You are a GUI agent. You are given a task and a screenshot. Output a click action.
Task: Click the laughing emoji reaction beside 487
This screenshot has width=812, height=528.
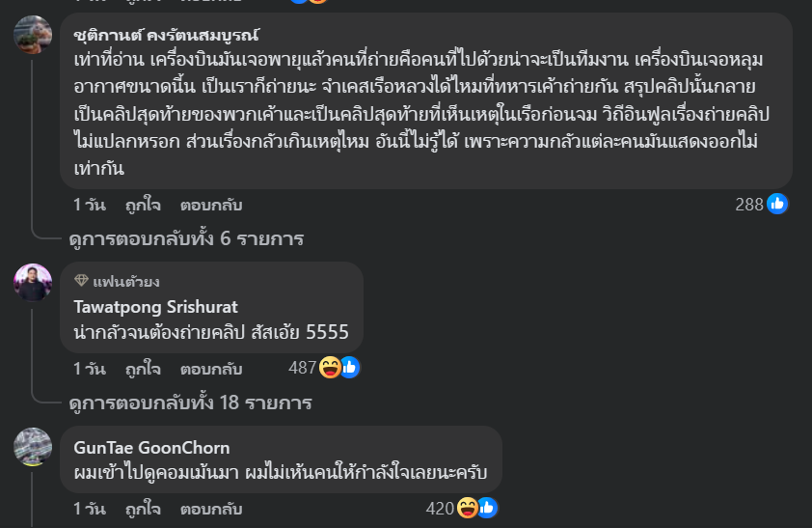(x=330, y=368)
